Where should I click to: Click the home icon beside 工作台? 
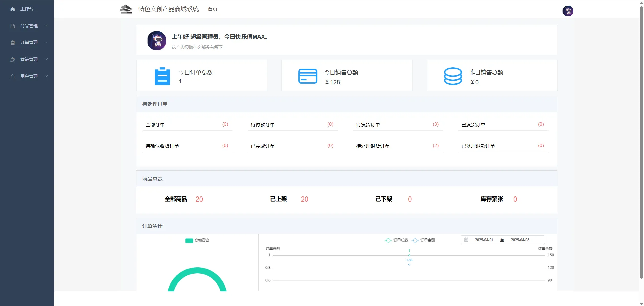tap(13, 9)
